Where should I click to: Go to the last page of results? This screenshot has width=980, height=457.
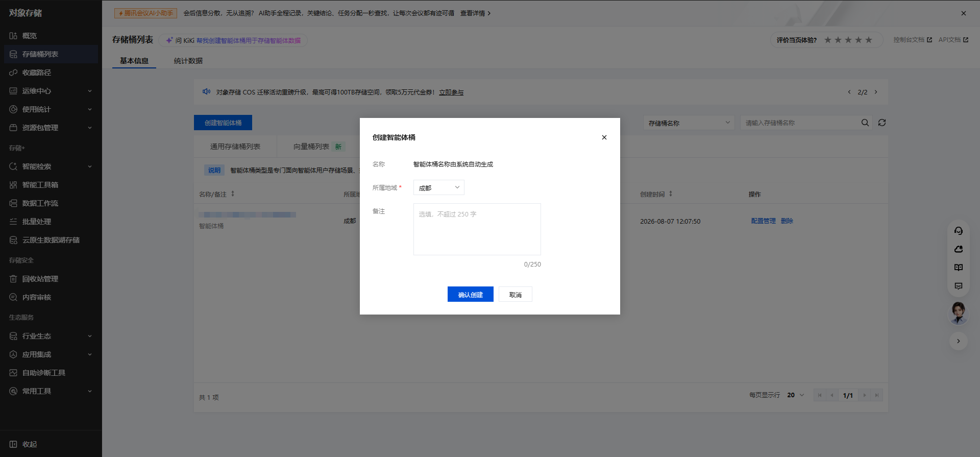point(877,395)
